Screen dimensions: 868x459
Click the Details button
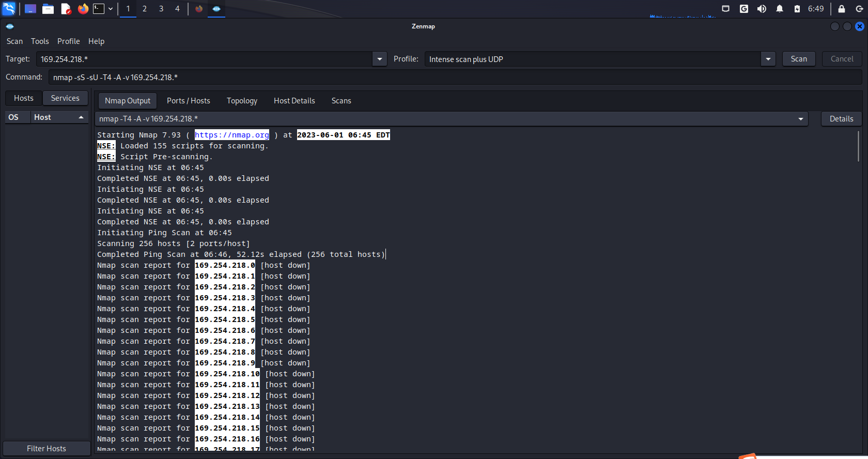click(842, 119)
